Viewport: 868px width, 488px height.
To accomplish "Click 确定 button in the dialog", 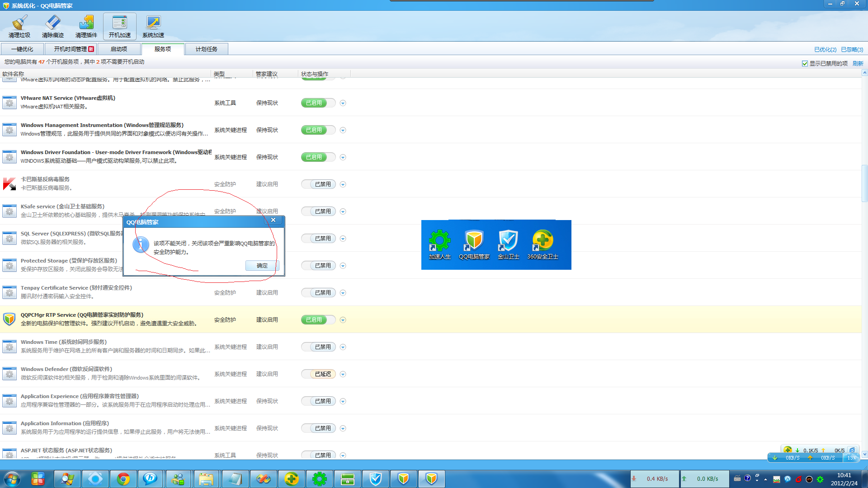I will click(x=262, y=266).
